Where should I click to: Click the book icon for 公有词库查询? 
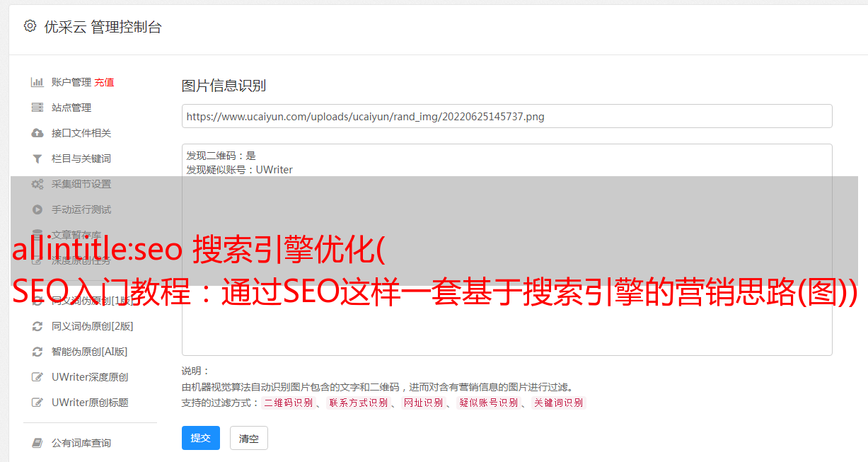tap(37, 443)
